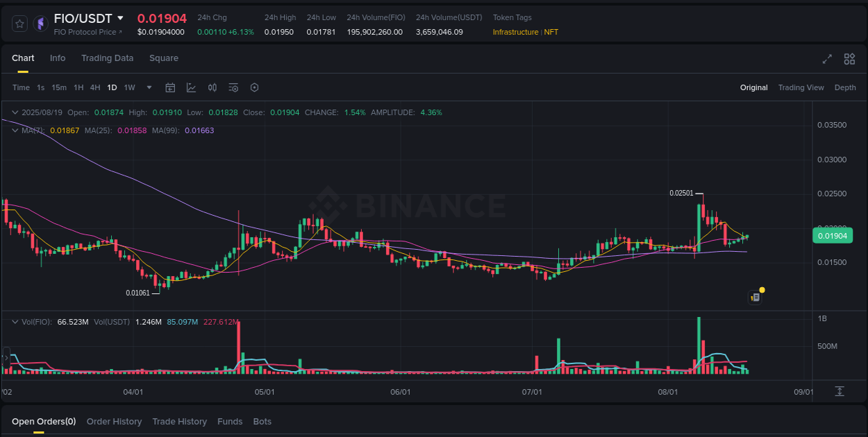Open the indicator settings icon
The width and height of the screenshot is (868, 437).
click(233, 87)
